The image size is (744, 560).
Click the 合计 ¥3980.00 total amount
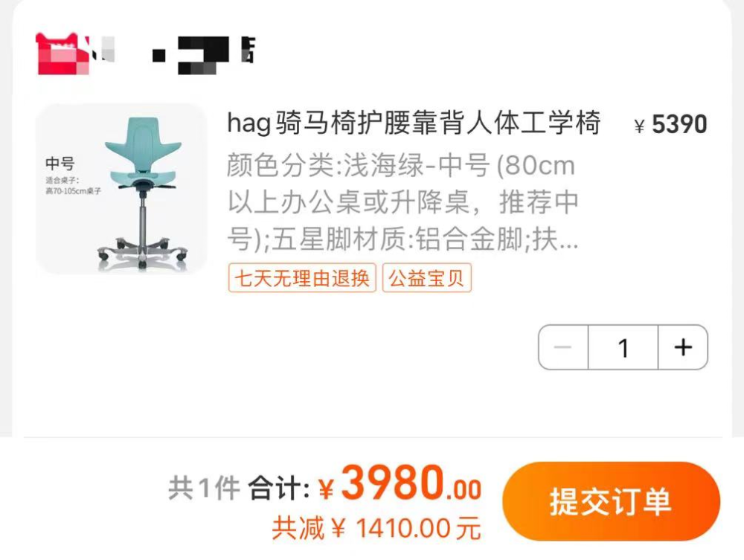coord(365,485)
